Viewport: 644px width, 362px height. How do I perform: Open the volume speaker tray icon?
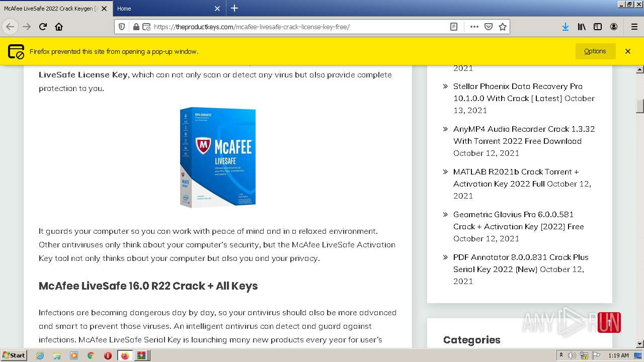pyautogui.click(x=572, y=355)
